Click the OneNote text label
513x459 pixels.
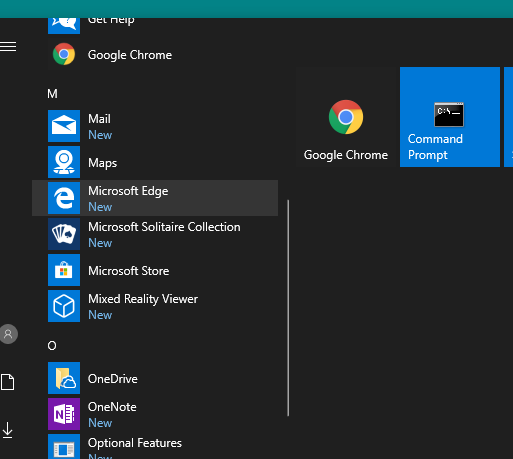pos(112,407)
